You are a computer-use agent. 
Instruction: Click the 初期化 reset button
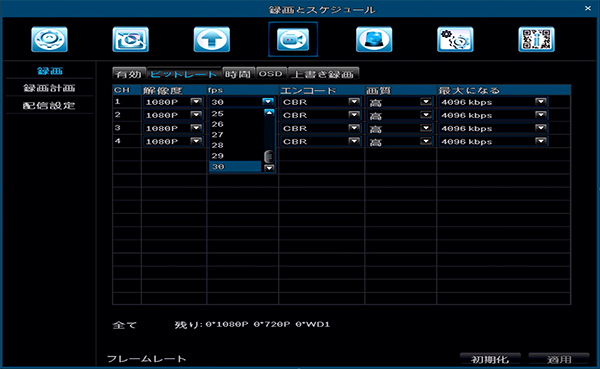[x=490, y=359]
